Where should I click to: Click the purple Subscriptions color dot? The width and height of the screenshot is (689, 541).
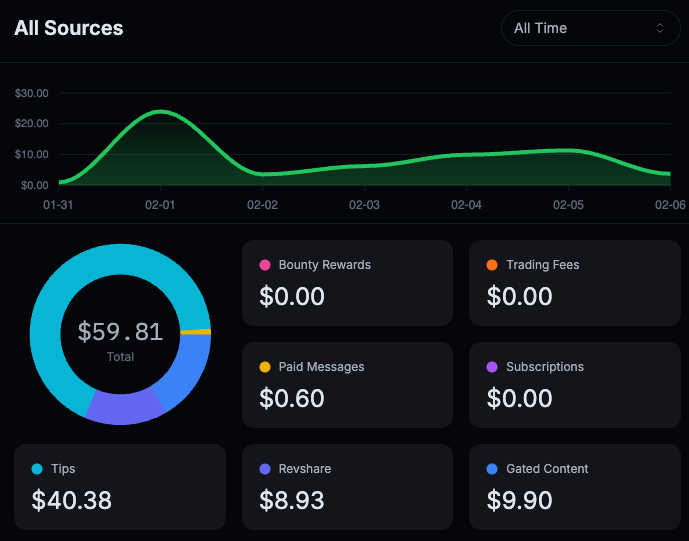coord(492,367)
